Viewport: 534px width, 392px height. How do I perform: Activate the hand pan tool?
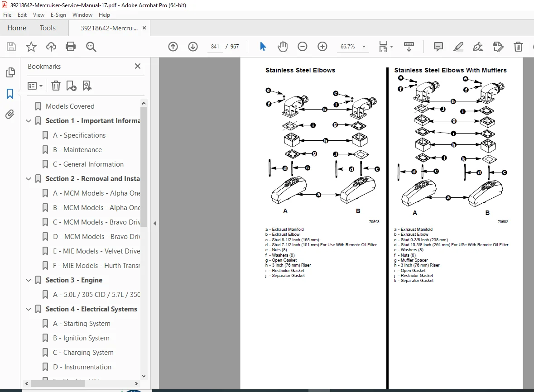coord(282,47)
